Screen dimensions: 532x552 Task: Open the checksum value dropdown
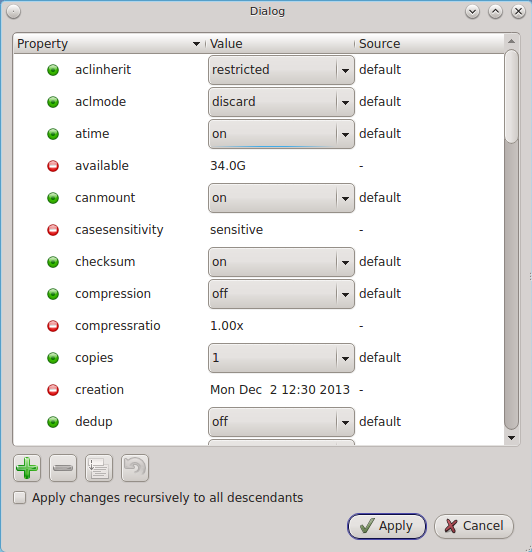tap(281, 262)
